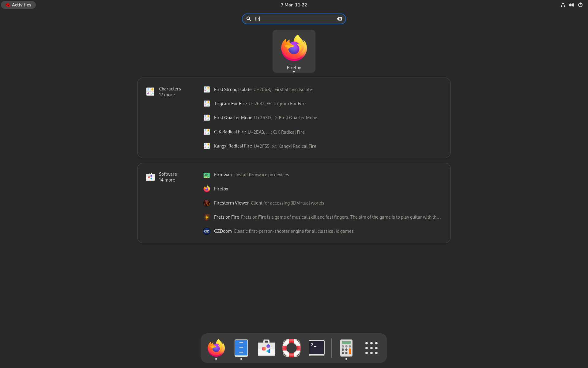This screenshot has width=588, height=368.
Task: Launch Terminal from the dock
Action: [x=316, y=348]
